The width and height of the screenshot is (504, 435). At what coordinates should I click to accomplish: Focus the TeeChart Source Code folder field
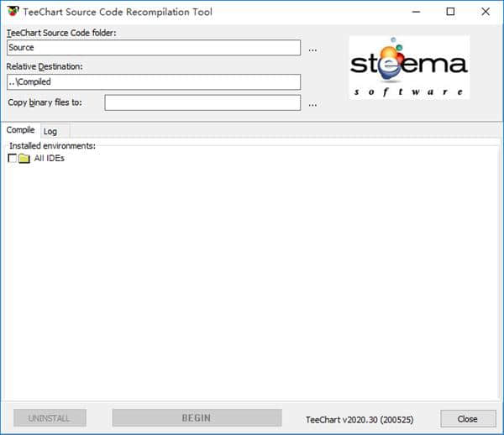point(154,48)
